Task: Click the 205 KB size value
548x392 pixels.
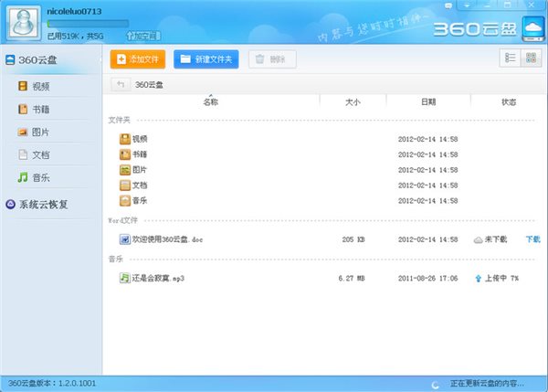Action: (x=353, y=239)
